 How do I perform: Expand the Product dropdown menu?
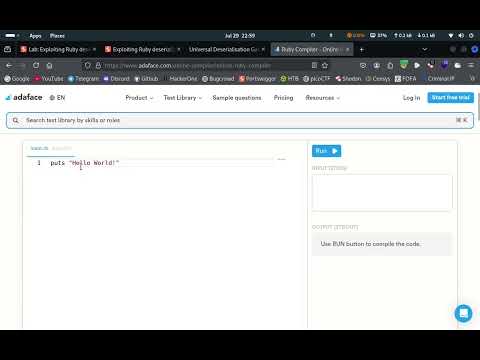click(x=139, y=98)
